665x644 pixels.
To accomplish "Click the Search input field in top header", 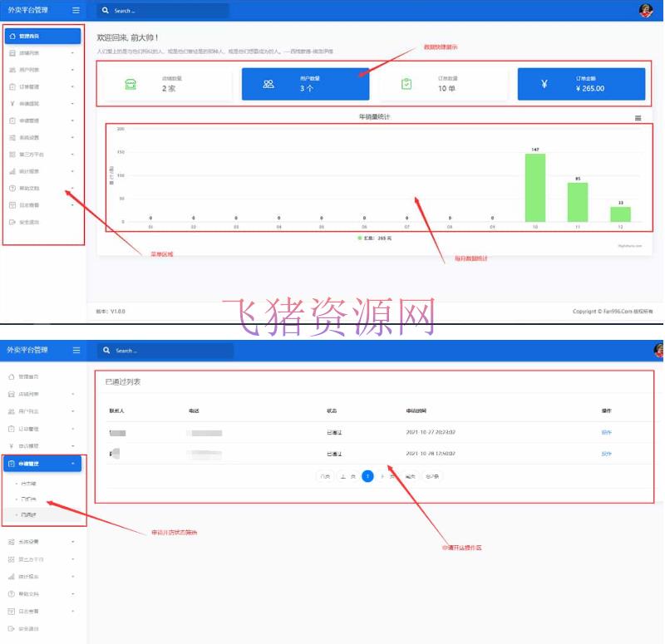I will click(x=166, y=11).
